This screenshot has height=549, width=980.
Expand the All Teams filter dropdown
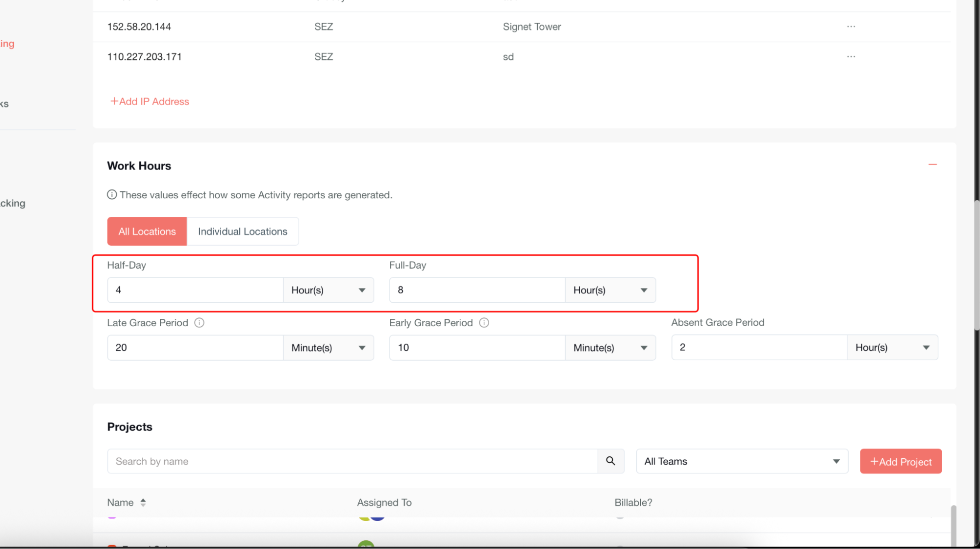pos(741,461)
